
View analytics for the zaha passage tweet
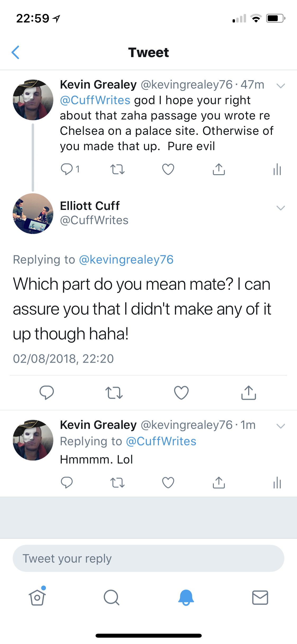pos(277,169)
